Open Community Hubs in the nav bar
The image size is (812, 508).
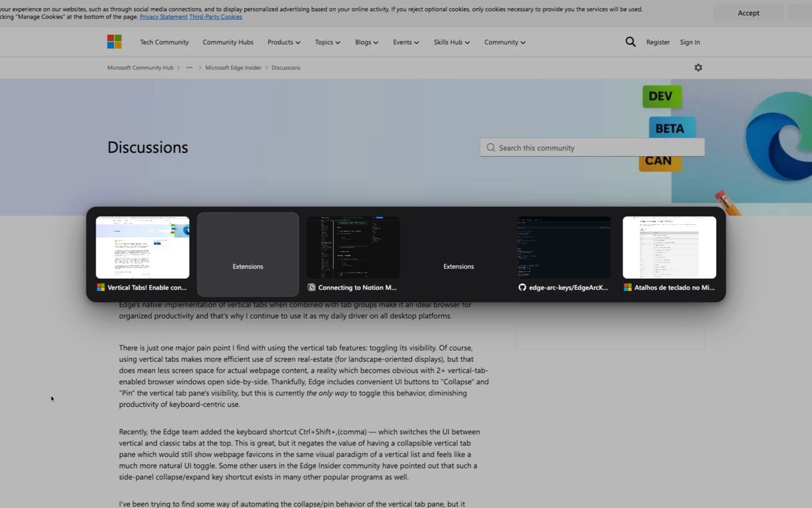[x=228, y=42]
